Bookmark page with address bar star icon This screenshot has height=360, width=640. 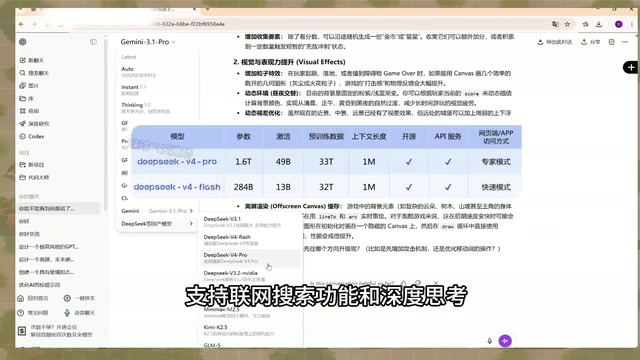coord(567,24)
